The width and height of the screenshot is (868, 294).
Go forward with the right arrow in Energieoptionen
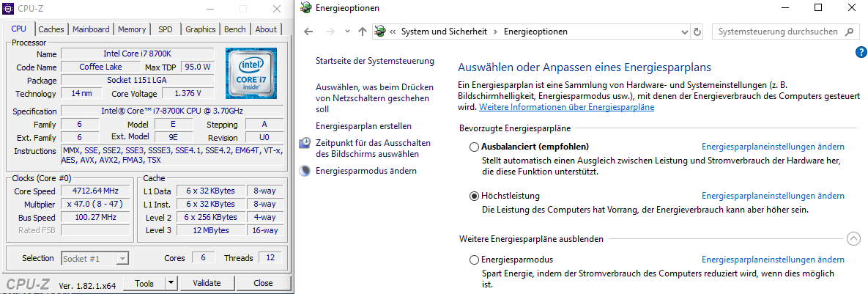330,32
